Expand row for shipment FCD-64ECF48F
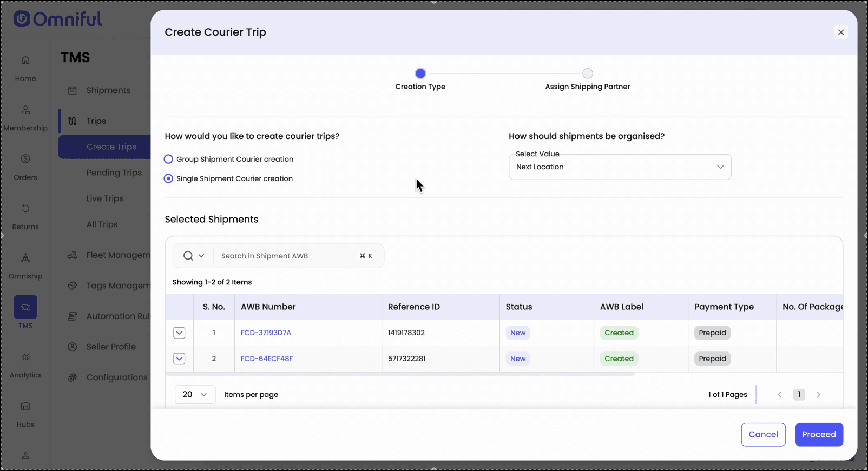Viewport: 868px width, 471px height. click(179, 359)
